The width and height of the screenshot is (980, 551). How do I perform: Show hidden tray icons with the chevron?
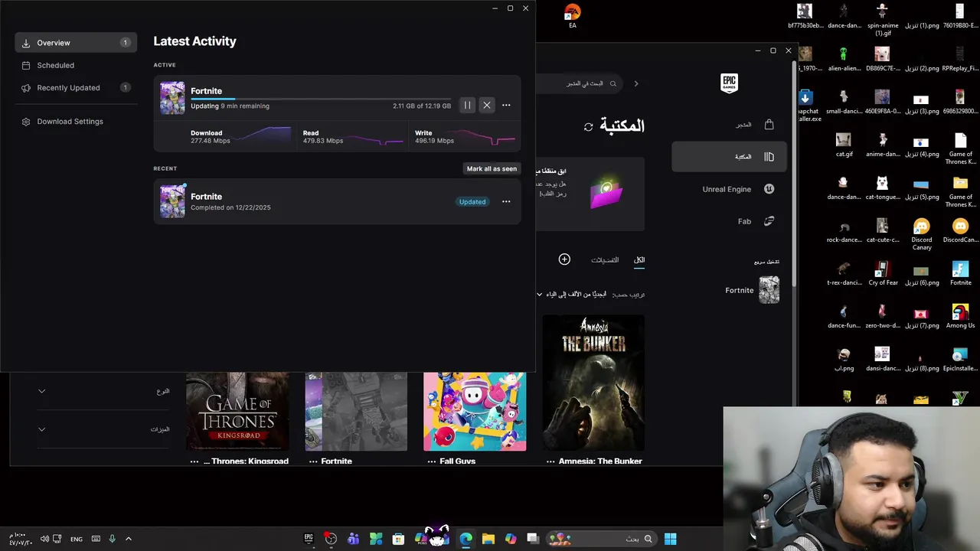click(x=128, y=539)
